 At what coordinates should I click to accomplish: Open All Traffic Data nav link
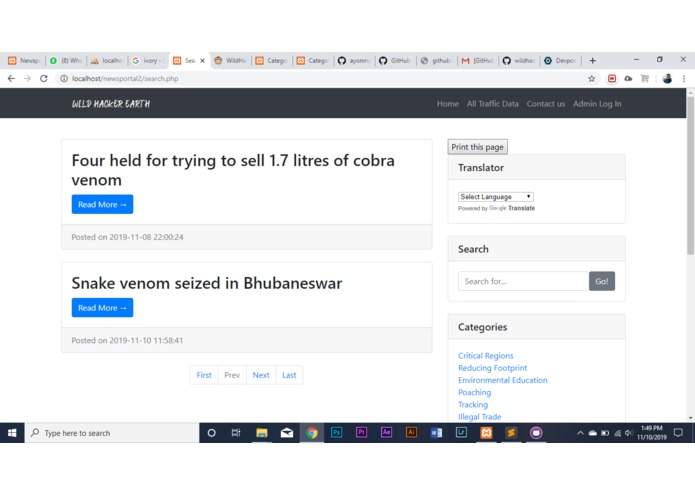492,104
